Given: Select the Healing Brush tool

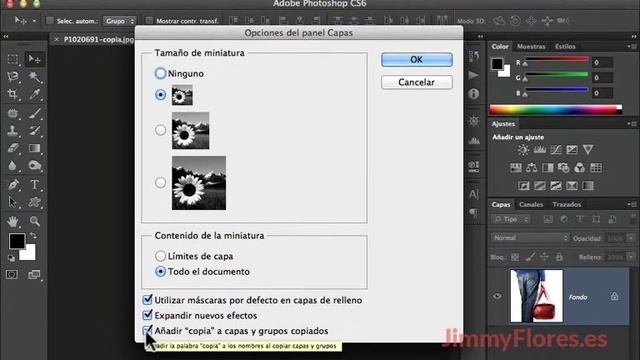Looking at the screenshot, I should (13, 113).
